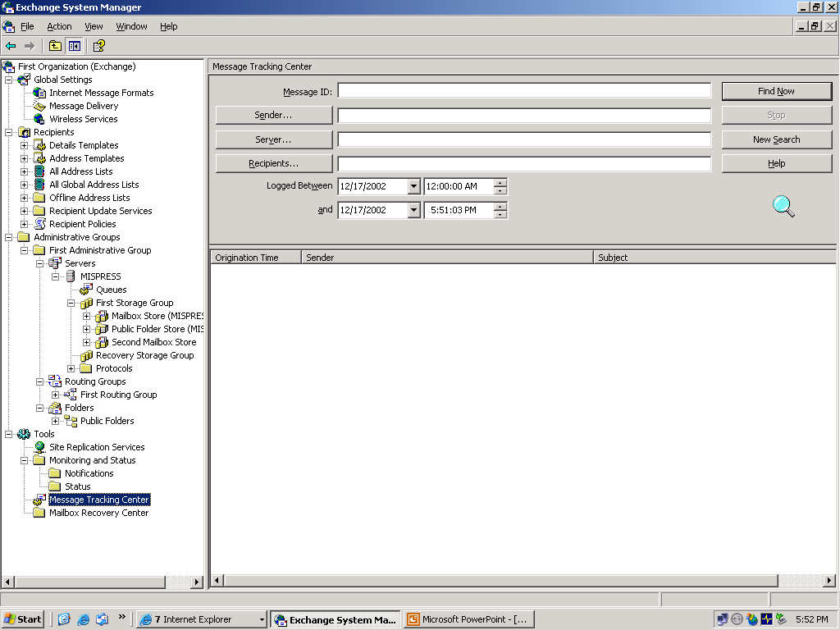Click the Recipient Policies icon
The width and height of the screenshot is (840, 630).
click(x=39, y=224)
